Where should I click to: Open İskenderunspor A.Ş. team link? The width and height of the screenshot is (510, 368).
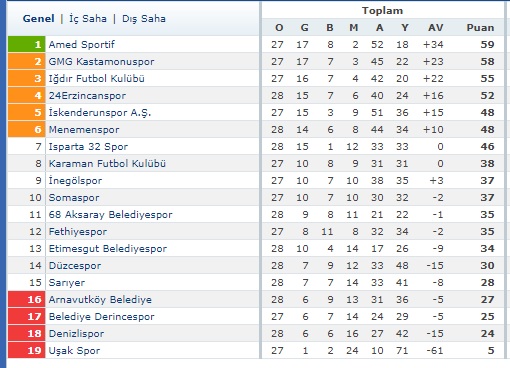coord(100,112)
